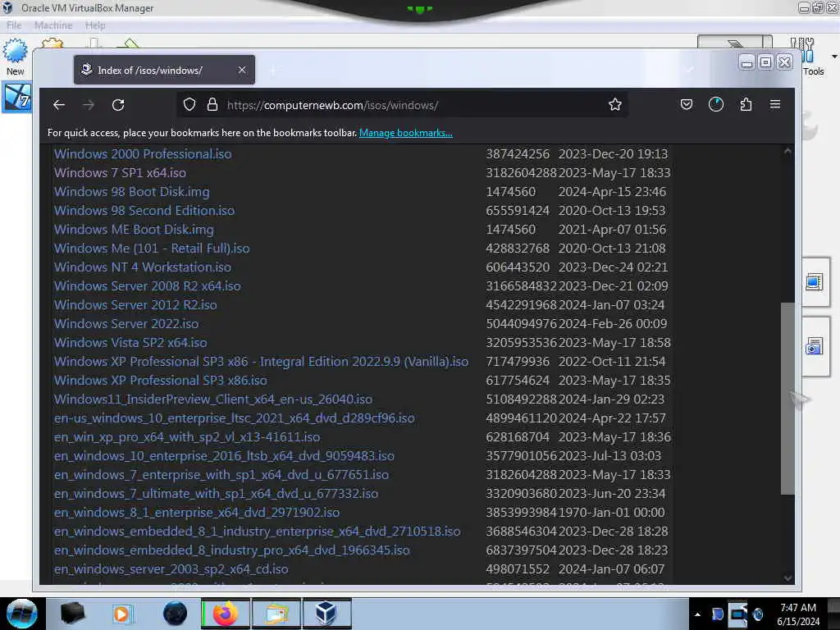Open the shield tracking protection icon
Image resolution: width=840 pixels, height=630 pixels.
(189, 104)
